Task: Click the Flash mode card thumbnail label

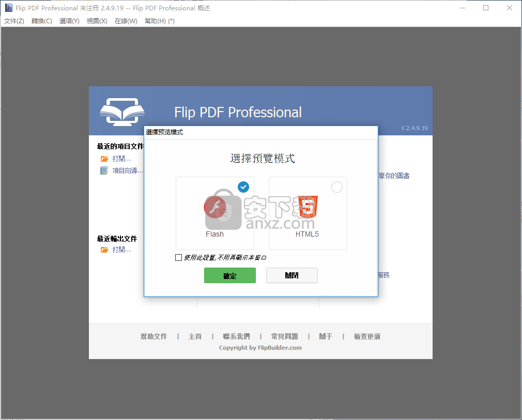Action: [x=214, y=235]
